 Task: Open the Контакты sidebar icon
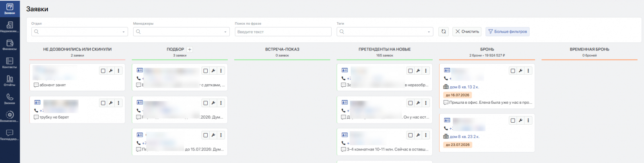[10, 63]
